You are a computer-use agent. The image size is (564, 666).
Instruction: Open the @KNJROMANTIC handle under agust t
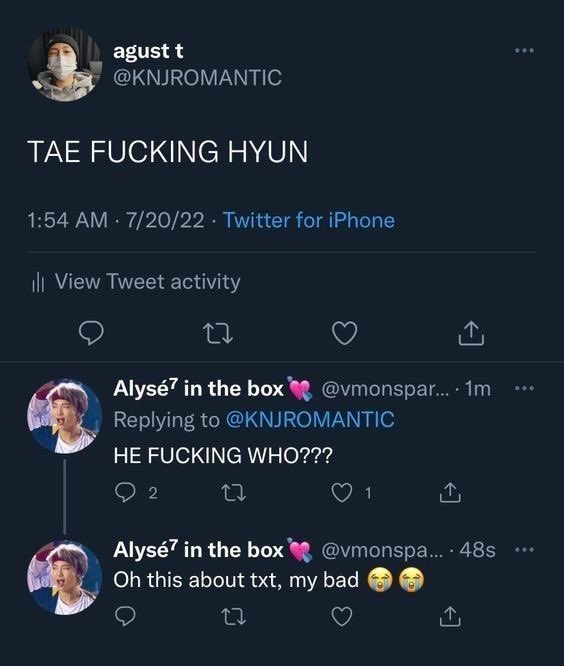[197, 78]
